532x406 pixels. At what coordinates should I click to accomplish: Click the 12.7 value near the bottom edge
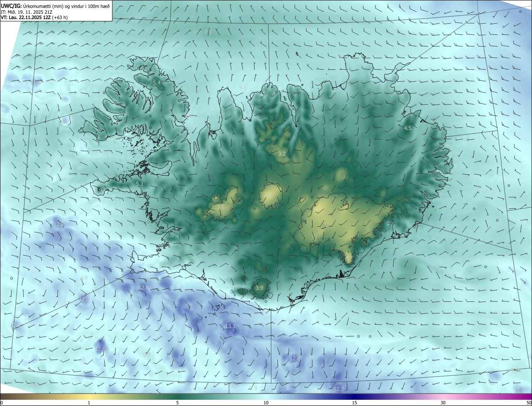click(339, 389)
